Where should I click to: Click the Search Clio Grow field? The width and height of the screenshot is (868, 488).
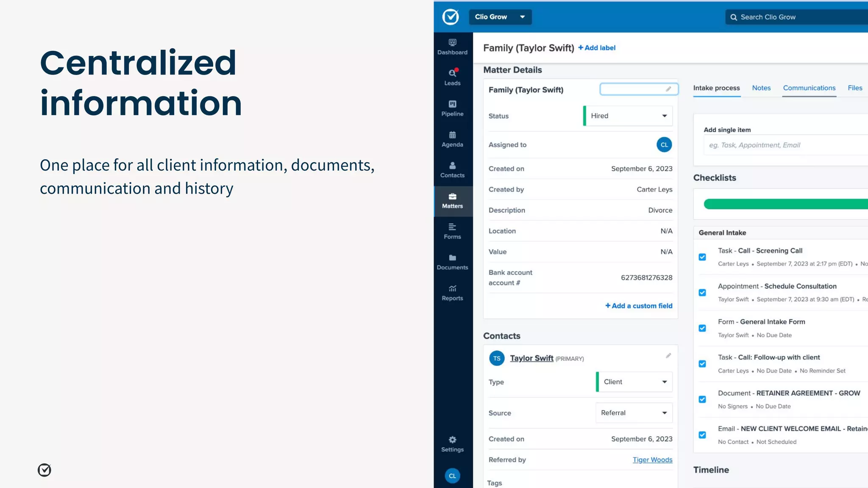pos(797,17)
